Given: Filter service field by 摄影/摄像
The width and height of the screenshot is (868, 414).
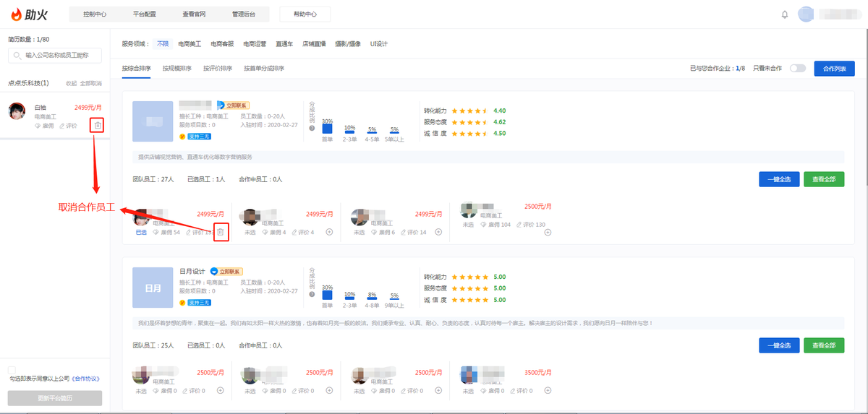Looking at the screenshot, I should coord(348,44).
